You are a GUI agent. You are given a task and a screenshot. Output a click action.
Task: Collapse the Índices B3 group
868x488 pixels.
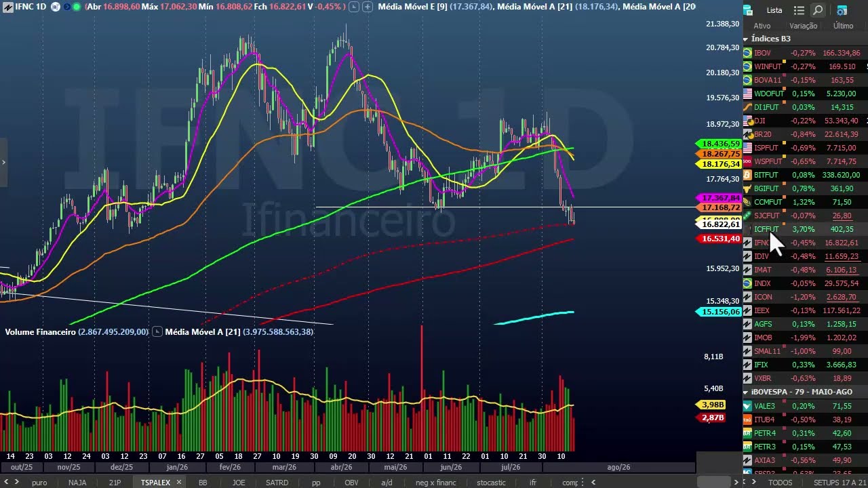point(746,39)
